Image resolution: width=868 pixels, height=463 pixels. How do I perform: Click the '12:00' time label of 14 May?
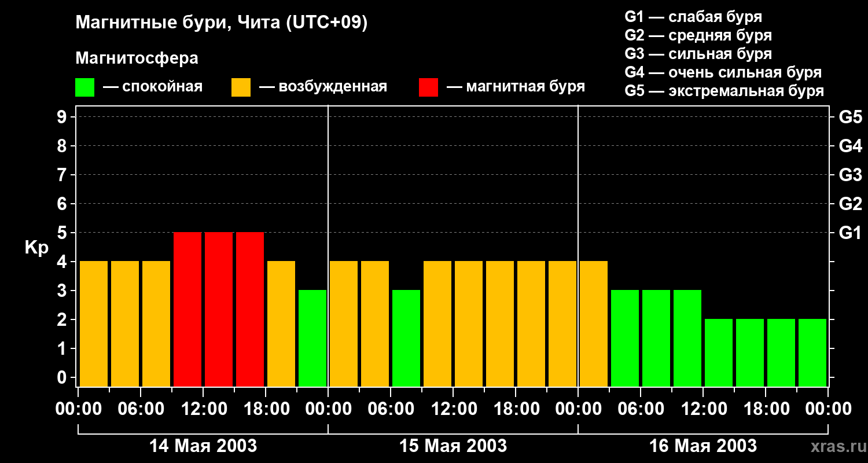pos(203,409)
